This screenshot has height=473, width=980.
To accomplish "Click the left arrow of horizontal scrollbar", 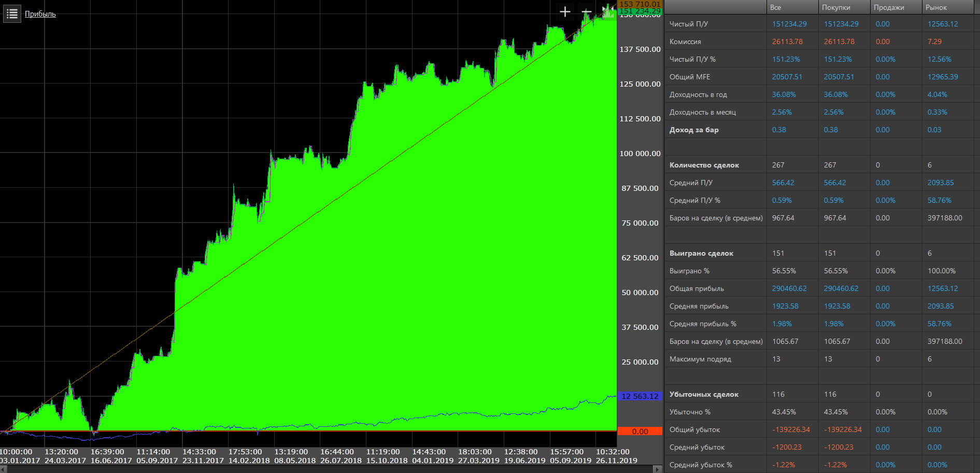I will pyautogui.click(x=4, y=469).
